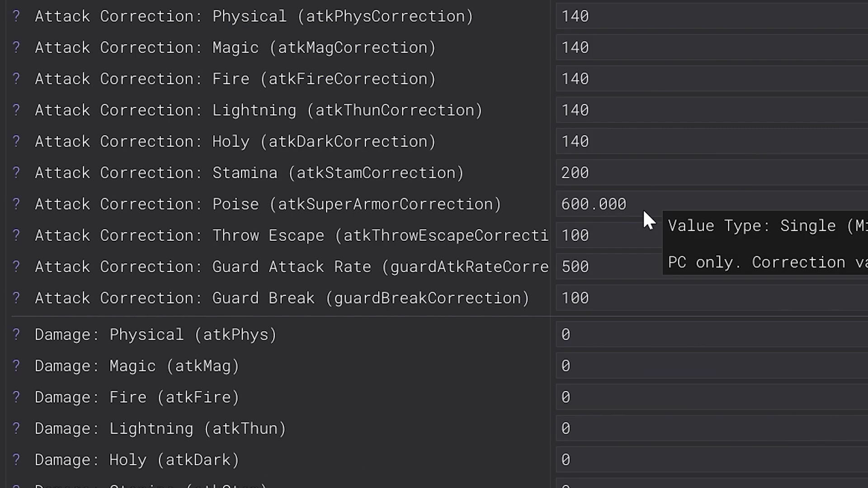Click the Damage: Lightning value field
Viewport: 868px width, 488px height.
[710, 428]
